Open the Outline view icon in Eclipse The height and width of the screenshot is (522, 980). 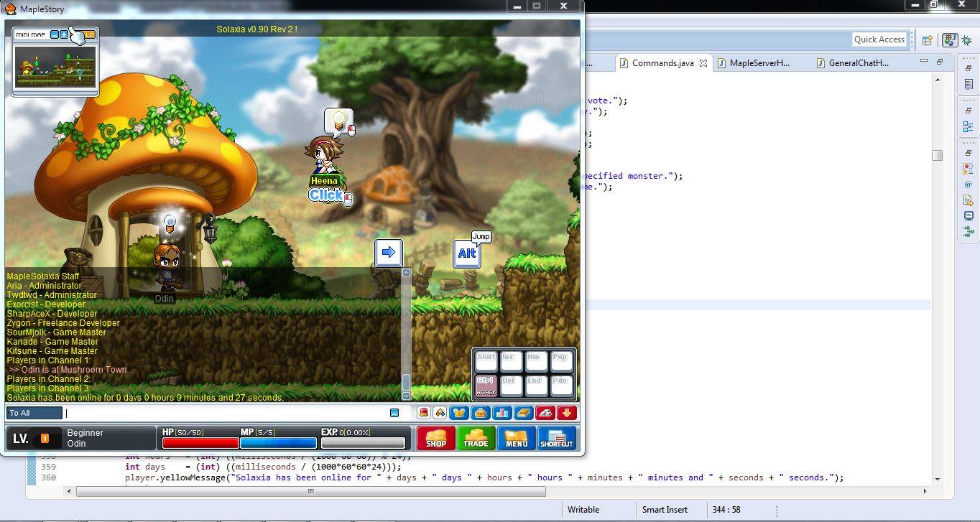[x=969, y=127]
